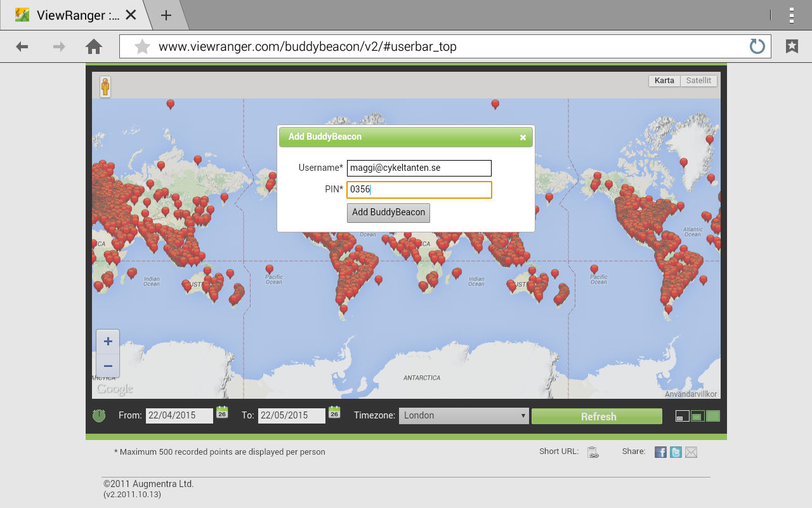This screenshot has height=508, width=812.
Task: Click the green clock icon
Action: (99, 415)
